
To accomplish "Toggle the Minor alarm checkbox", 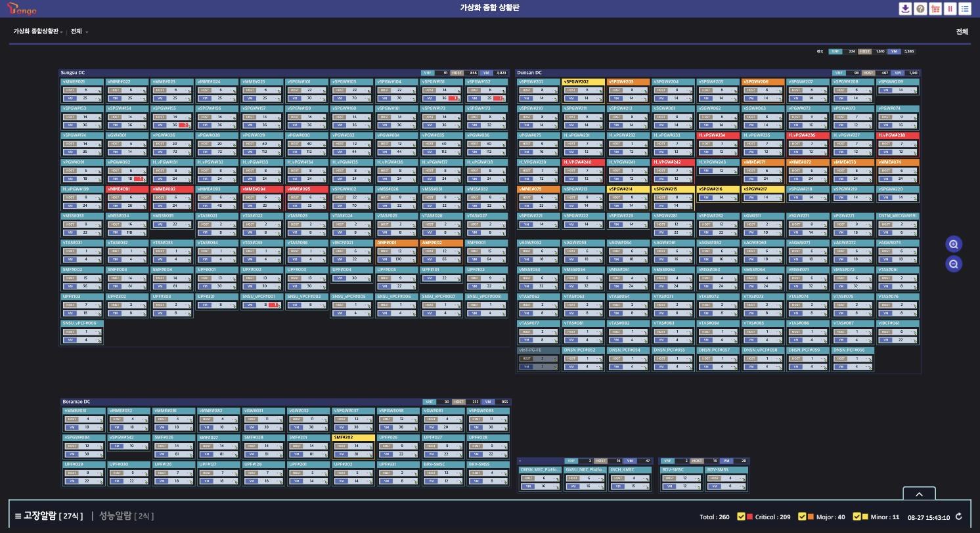I will [857, 517].
